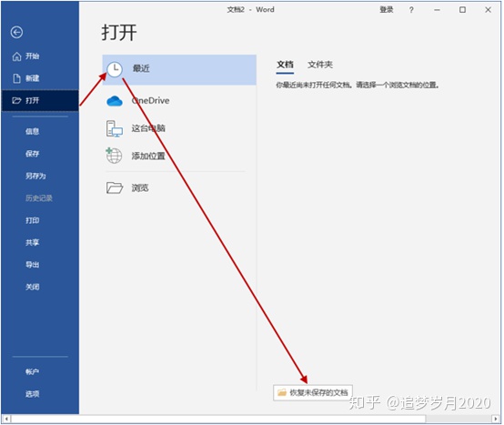
Task: Open the 信息 page
Action: pyautogui.click(x=40, y=131)
